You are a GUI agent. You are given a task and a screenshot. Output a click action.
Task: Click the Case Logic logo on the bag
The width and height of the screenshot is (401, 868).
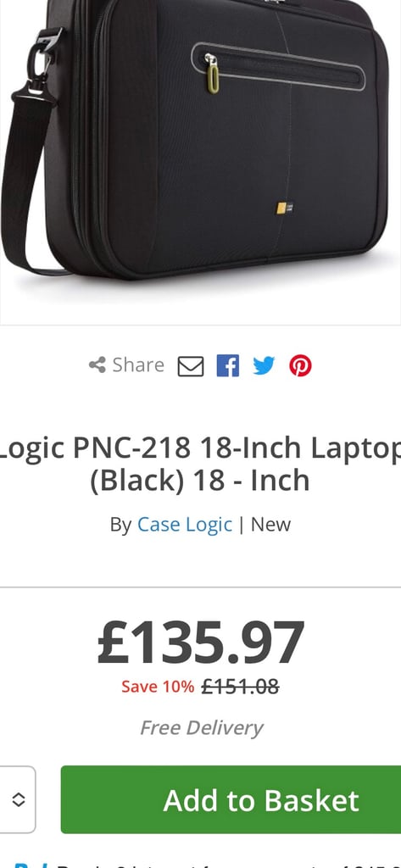[x=285, y=209]
